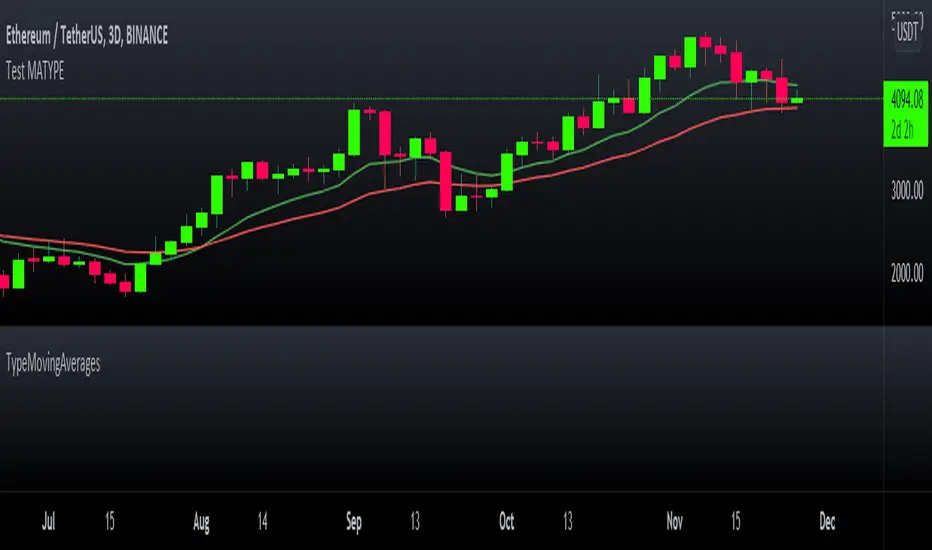Click the Jul date label on time axis
The height and width of the screenshot is (550, 932).
tap(48, 521)
